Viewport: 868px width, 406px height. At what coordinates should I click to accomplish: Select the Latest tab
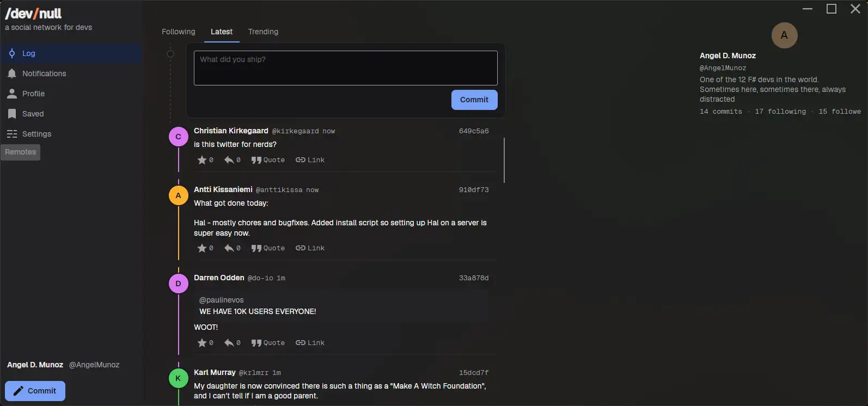point(222,32)
